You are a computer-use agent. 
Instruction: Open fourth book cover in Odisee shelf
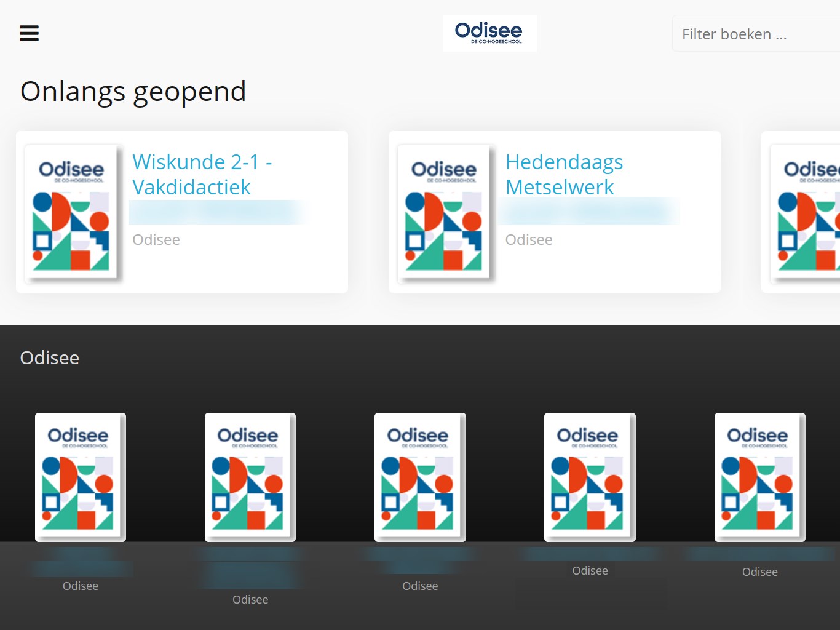coord(590,477)
